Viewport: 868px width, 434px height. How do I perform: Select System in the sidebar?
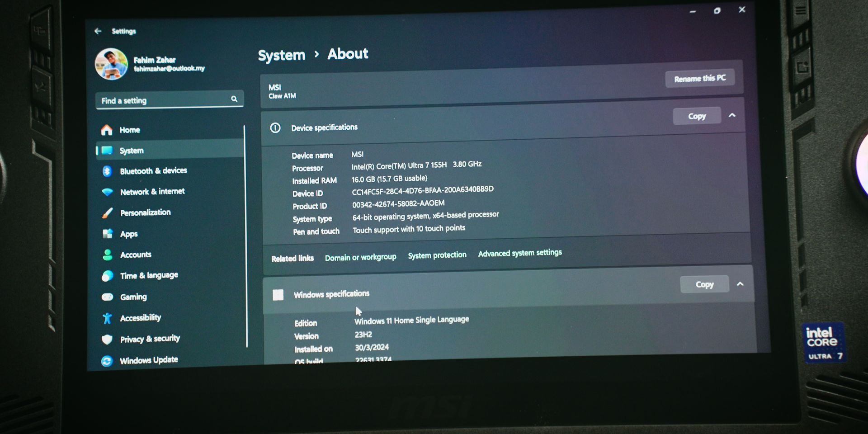point(170,151)
